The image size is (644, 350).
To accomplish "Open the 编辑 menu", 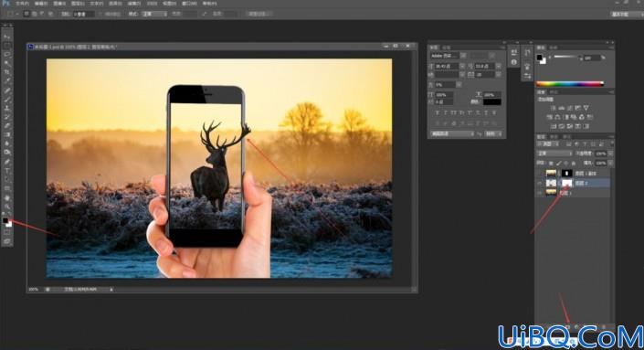I will (41, 4).
